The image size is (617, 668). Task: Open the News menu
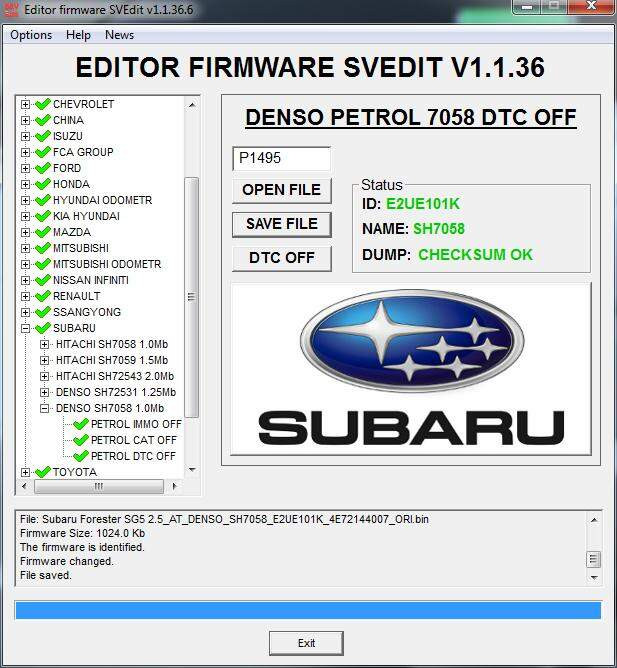119,35
